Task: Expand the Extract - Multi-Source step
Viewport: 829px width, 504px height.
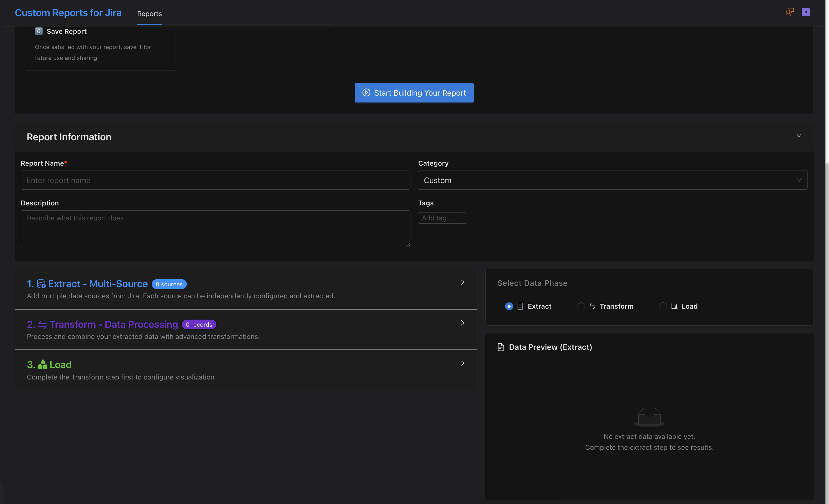Action: tap(463, 282)
